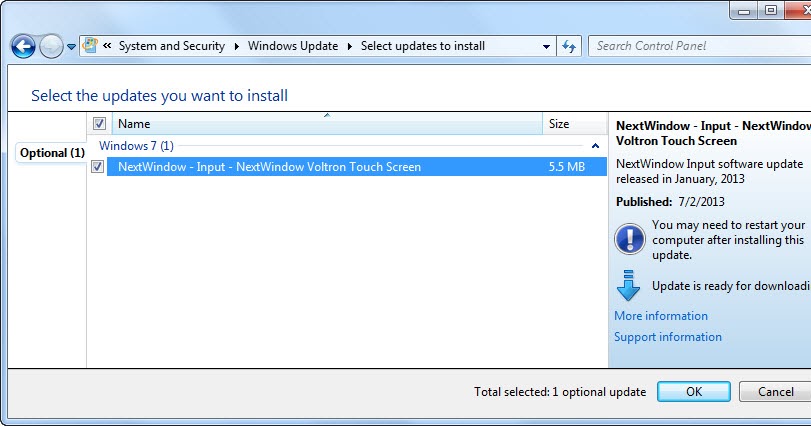The height and width of the screenshot is (426, 811).
Task: Open recent pages dropdown beside Forward arrow
Action: point(71,47)
